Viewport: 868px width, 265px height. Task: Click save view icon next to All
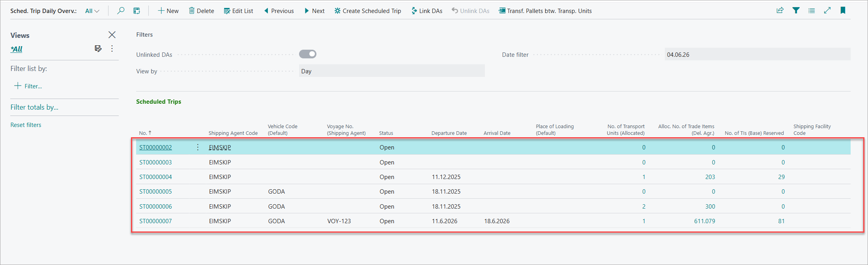click(x=98, y=49)
